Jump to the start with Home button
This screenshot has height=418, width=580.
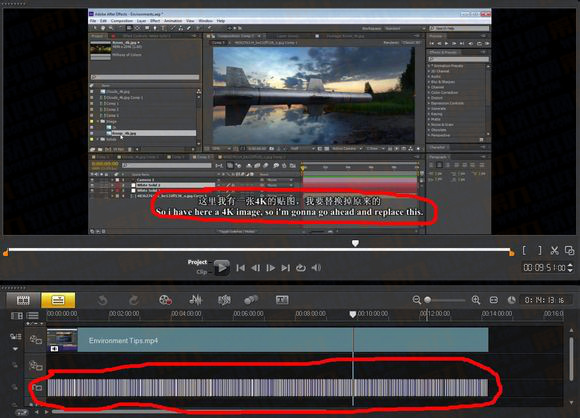[x=240, y=267]
